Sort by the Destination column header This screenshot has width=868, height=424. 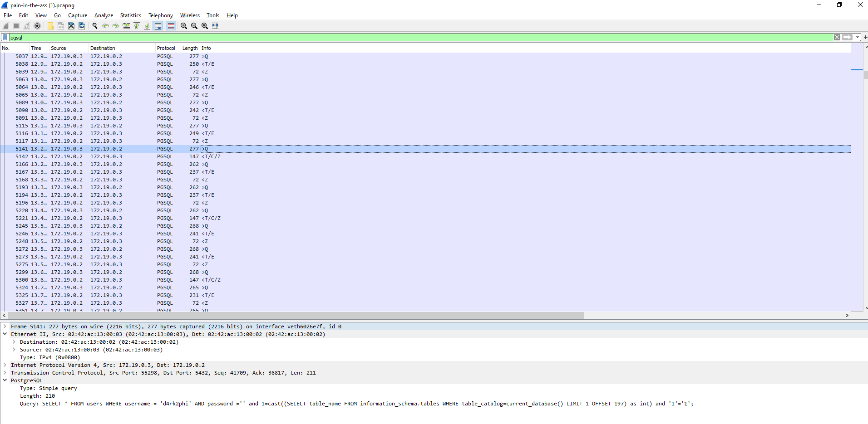[x=122, y=48]
